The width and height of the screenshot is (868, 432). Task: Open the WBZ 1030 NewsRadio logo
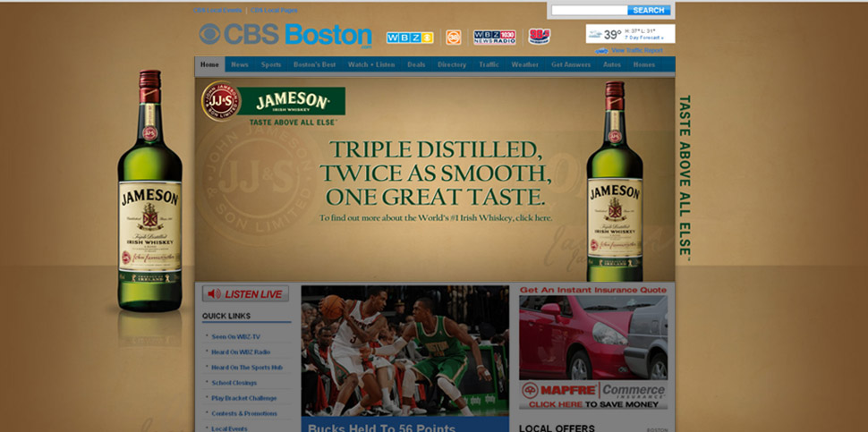click(494, 37)
